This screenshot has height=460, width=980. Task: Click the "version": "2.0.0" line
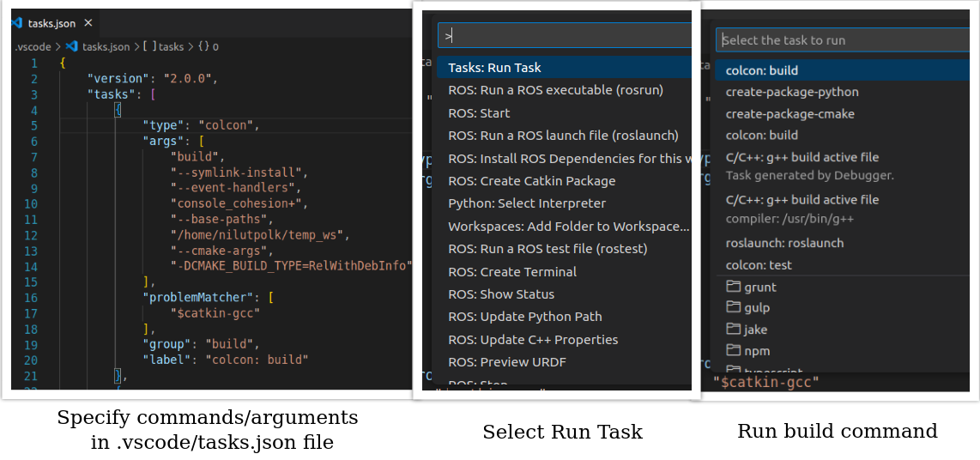coord(152,79)
